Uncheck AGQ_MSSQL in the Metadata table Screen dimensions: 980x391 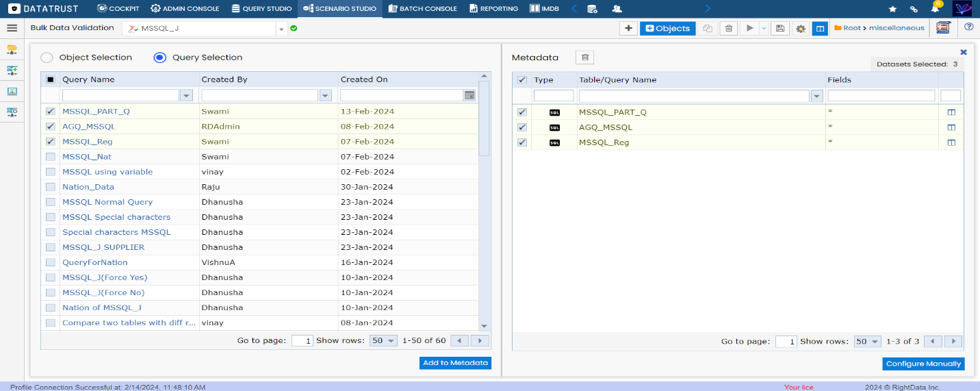(x=522, y=127)
